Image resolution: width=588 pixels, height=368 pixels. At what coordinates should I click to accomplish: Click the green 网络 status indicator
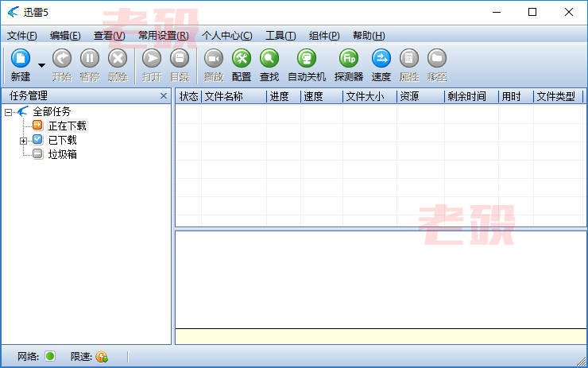pos(50,355)
